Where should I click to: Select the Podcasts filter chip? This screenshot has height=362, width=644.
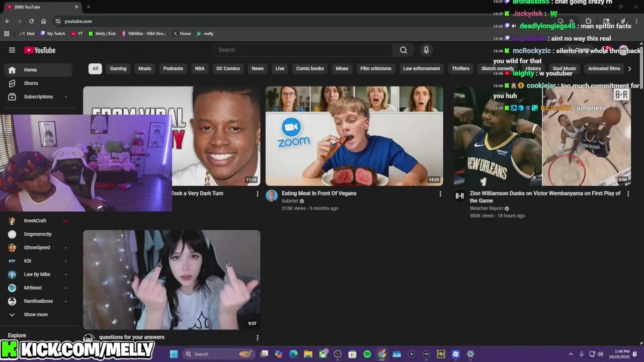click(173, 68)
